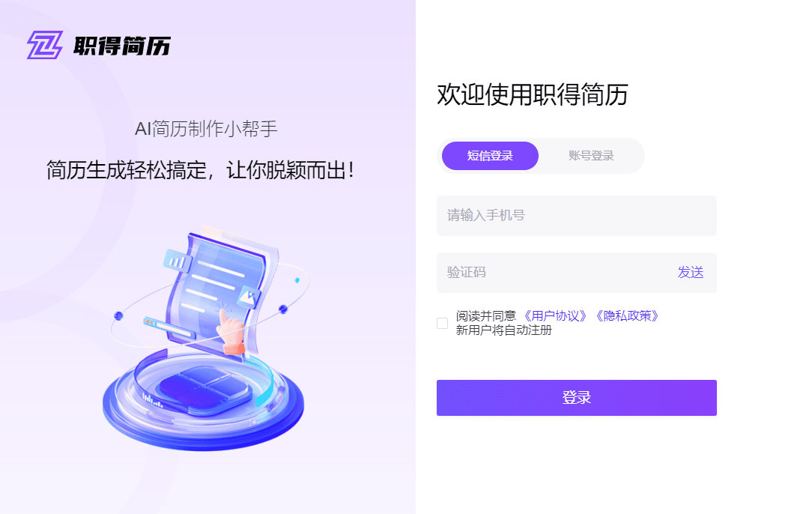The width and height of the screenshot is (812, 514).
Task: Open the 《隐私政策》 link
Action: point(627,316)
